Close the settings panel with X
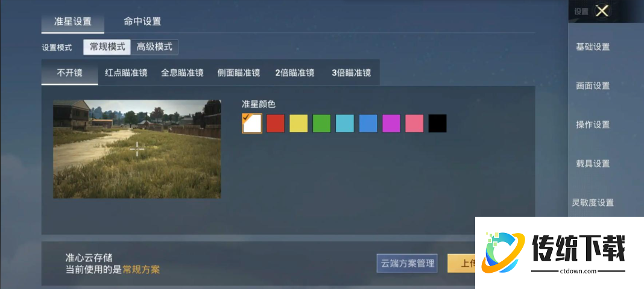The height and width of the screenshot is (289, 644). 602,11
